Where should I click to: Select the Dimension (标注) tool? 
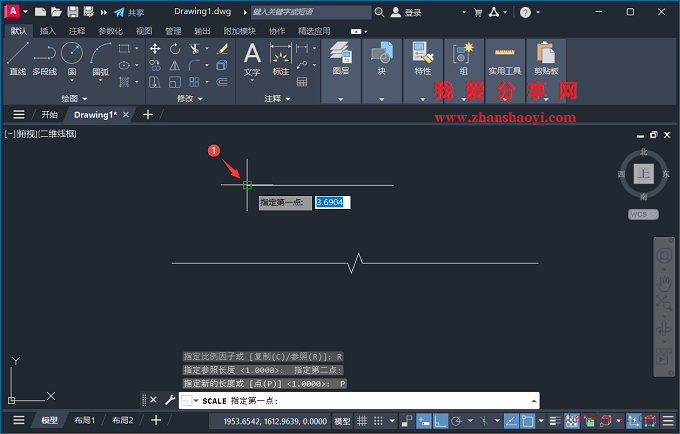click(x=281, y=59)
